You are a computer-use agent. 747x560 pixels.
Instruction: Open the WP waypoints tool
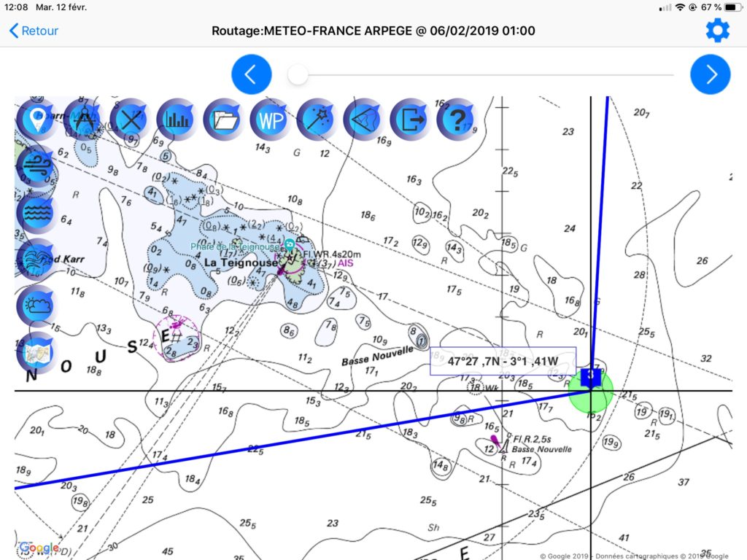click(271, 119)
